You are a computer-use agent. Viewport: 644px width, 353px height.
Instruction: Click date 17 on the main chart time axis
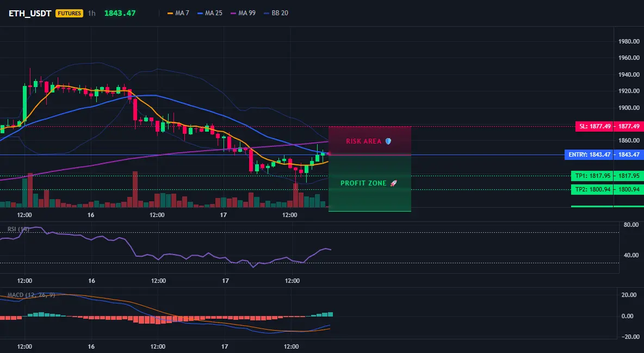(224, 215)
